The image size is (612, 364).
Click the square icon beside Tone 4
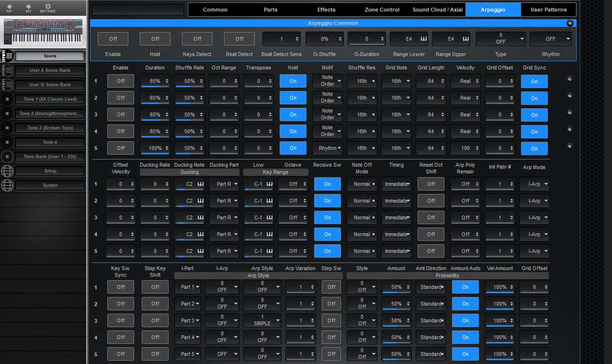(x=7, y=142)
